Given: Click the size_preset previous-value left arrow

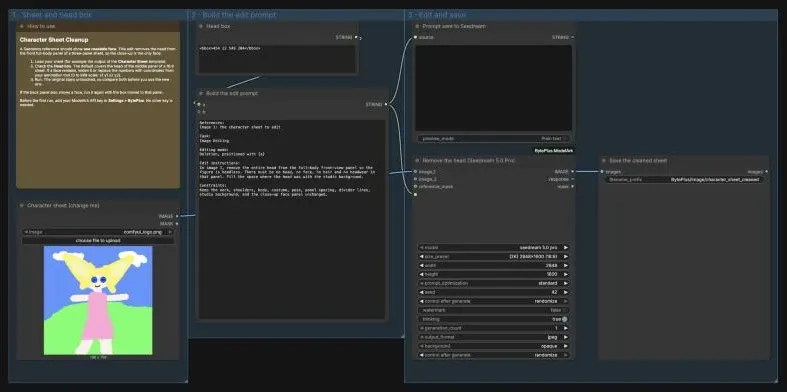Looking at the screenshot, I should (x=422, y=256).
